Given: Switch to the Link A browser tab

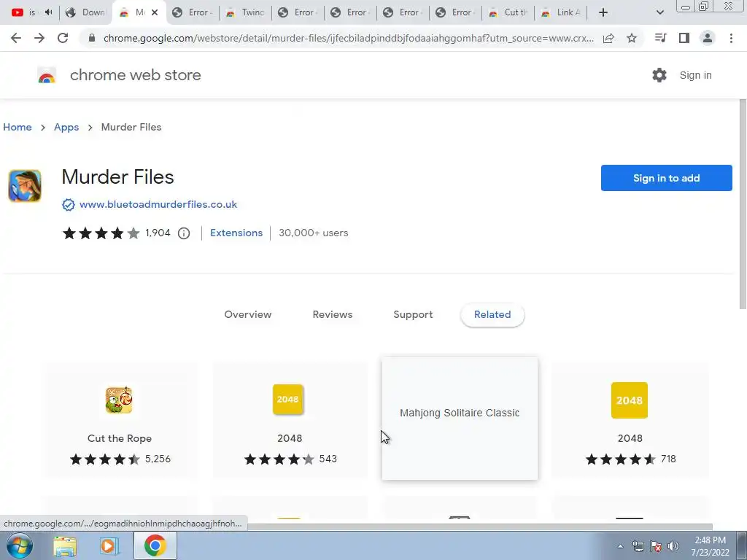Looking at the screenshot, I should 561,12.
